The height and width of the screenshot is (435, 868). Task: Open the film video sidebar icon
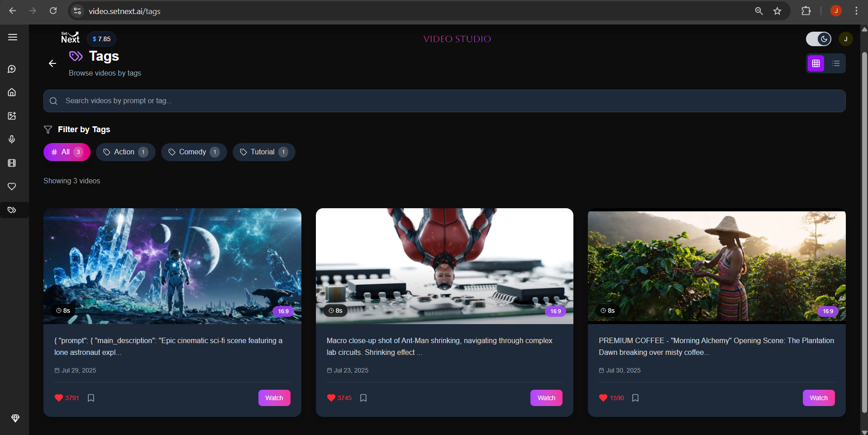[12, 163]
